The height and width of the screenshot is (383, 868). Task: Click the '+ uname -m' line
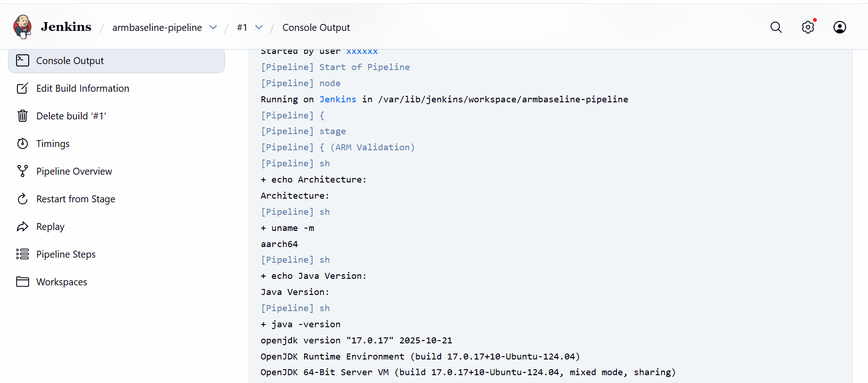[287, 228]
